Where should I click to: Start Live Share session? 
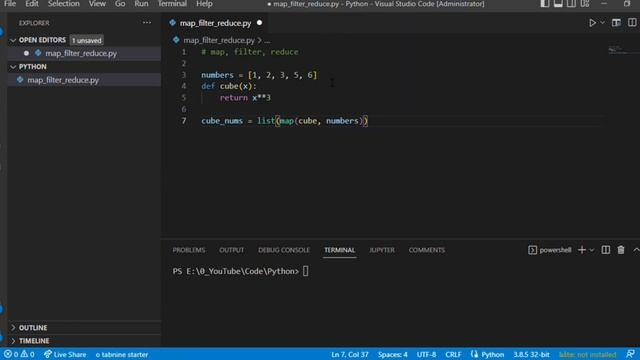[x=65, y=354]
